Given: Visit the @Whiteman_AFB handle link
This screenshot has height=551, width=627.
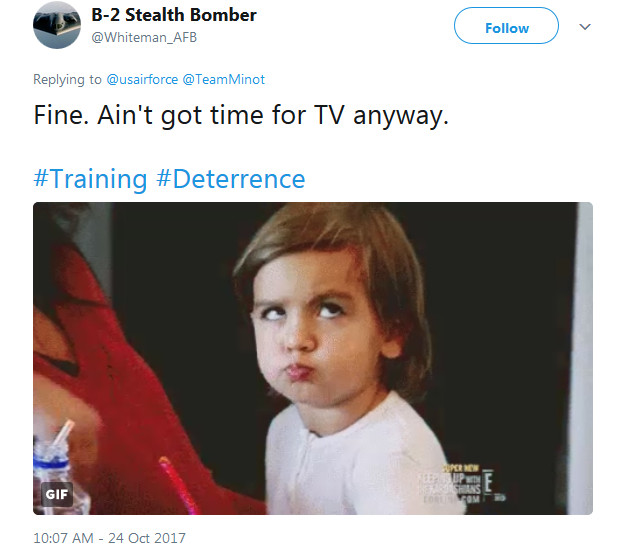Looking at the screenshot, I should tap(144, 37).
